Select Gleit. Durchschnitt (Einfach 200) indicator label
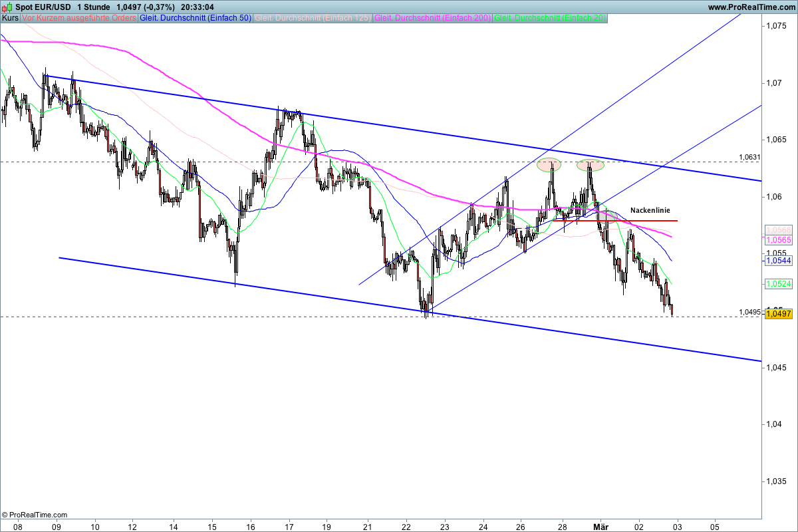 433,18
